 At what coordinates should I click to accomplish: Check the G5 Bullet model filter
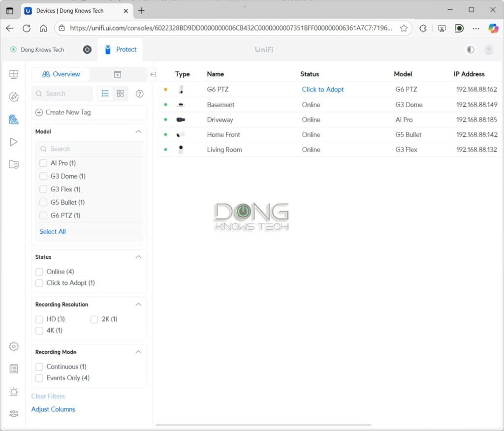click(x=43, y=203)
